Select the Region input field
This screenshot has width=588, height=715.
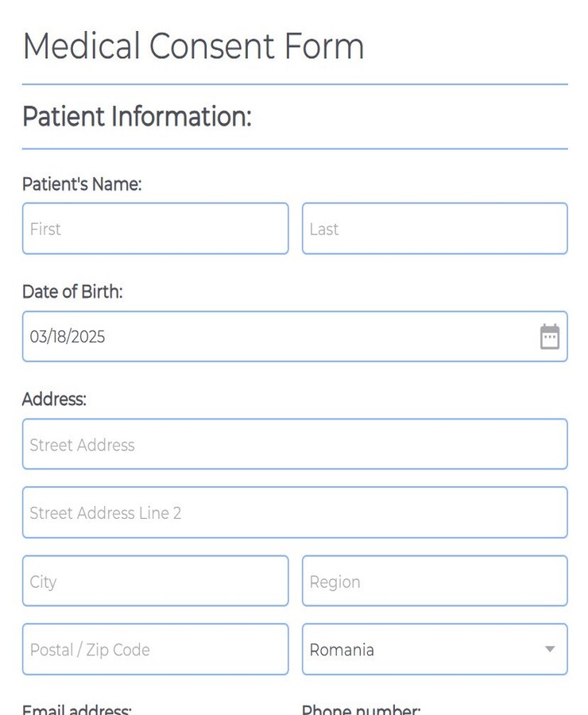(435, 581)
